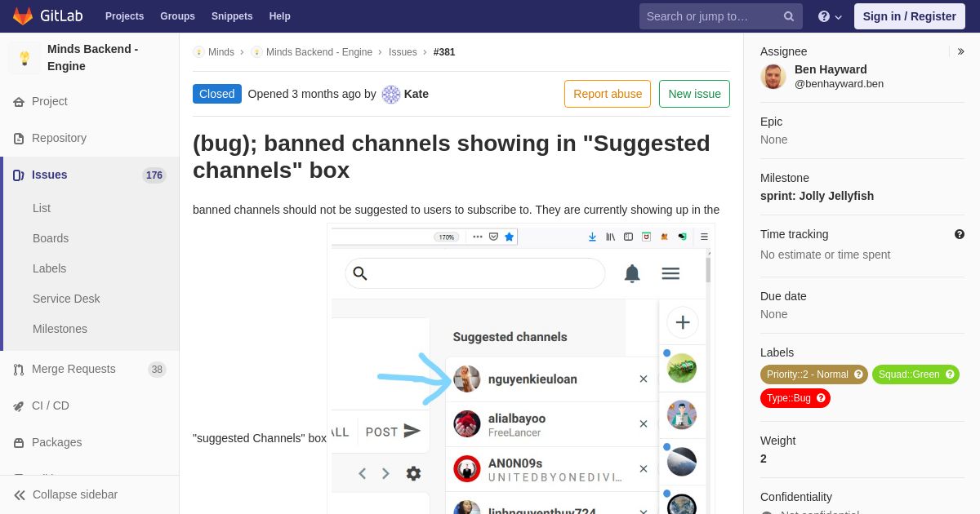The height and width of the screenshot is (514, 980).
Task: Click the Minds Backend project lightbulb avatar
Action: coord(24,58)
